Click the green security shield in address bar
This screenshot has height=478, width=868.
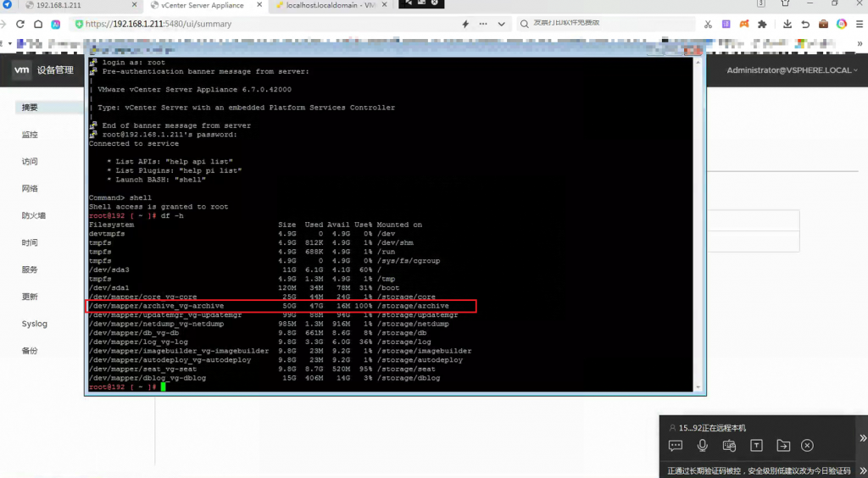(x=79, y=25)
